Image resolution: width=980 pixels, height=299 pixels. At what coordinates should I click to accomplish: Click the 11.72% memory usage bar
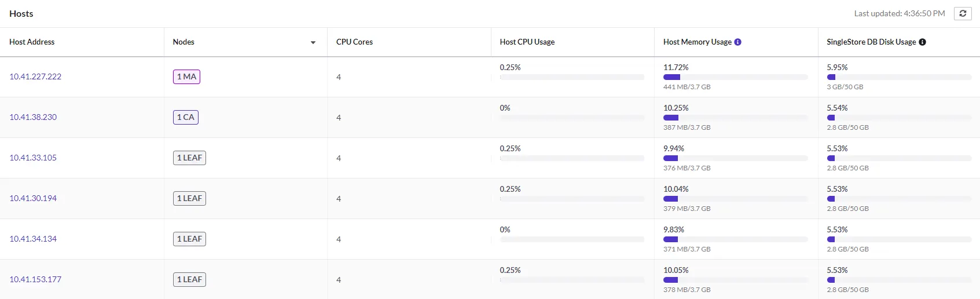point(735,77)
